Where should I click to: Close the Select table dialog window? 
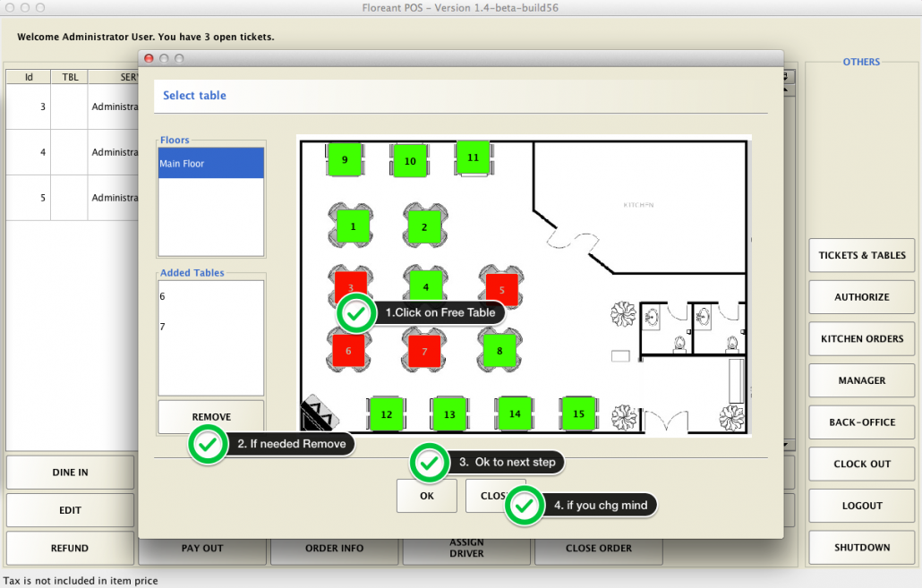pyautogui.click(x=149, y=58)
